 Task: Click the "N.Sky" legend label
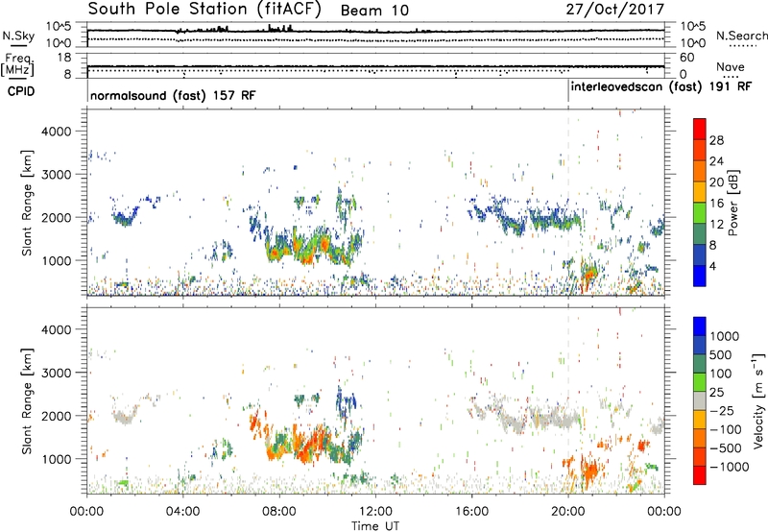tap(18, 36)
